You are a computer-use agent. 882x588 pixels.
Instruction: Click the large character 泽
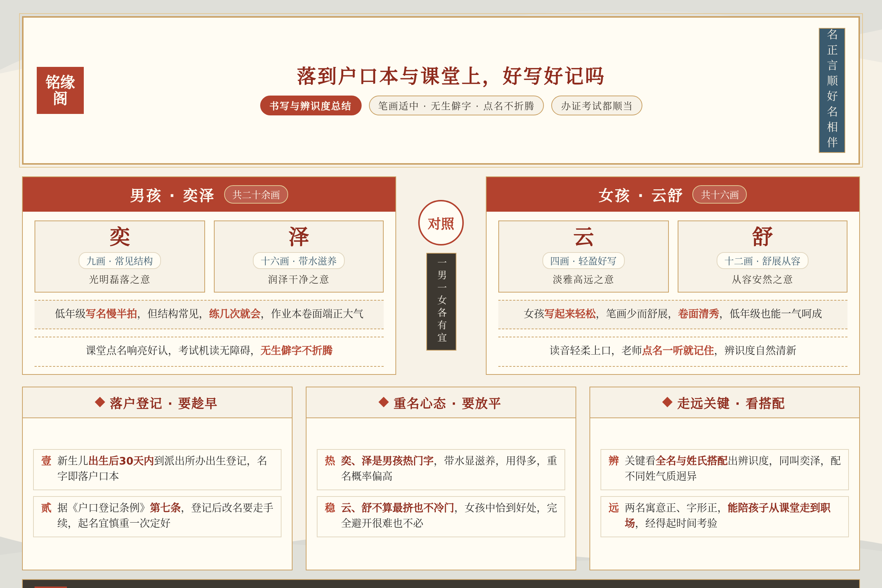point(298,236)
